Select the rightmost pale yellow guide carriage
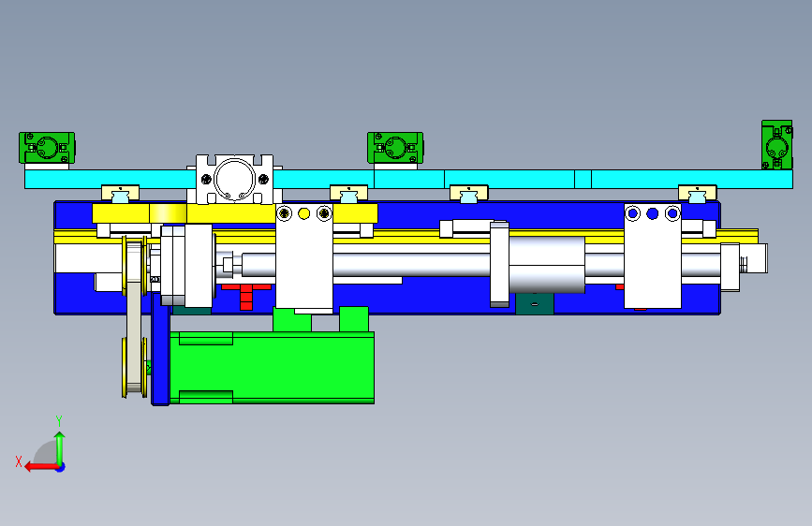The image size is (812, 526). pos(698,193)
